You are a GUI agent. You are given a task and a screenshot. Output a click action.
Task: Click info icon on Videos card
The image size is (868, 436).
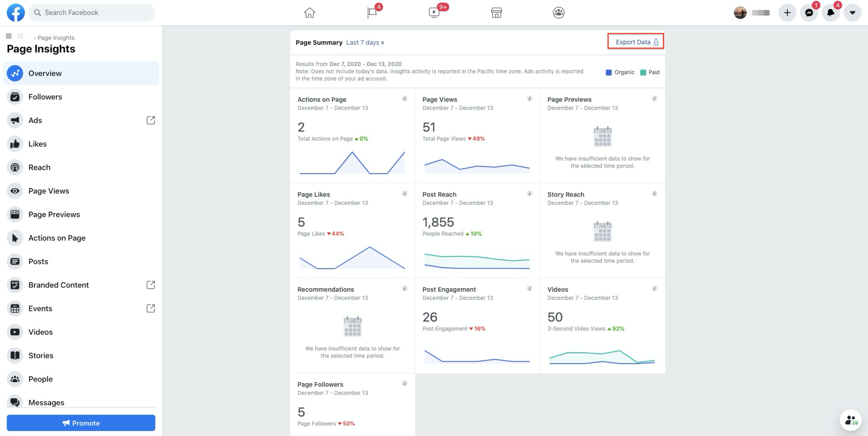tap(655, 289)
